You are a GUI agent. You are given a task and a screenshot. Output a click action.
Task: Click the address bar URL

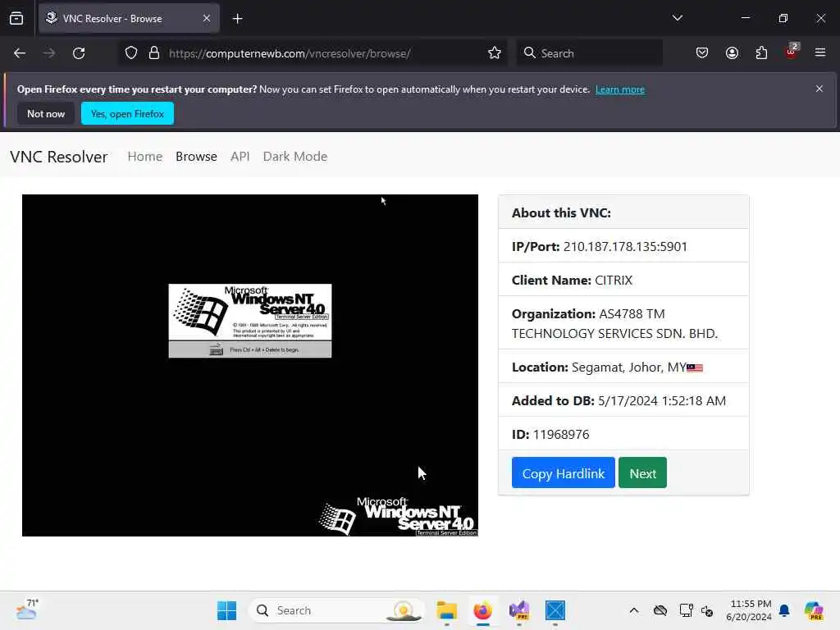290,53
